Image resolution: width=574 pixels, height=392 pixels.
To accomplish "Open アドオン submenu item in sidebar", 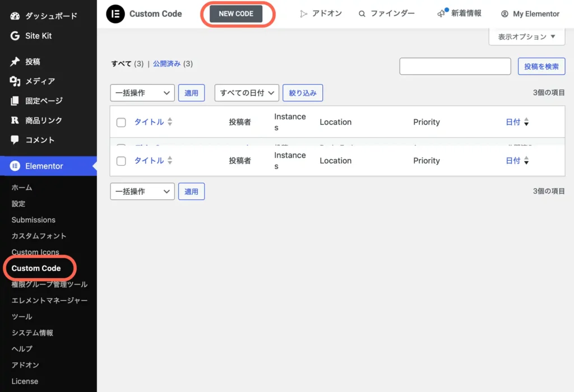I will pos(25,365).
